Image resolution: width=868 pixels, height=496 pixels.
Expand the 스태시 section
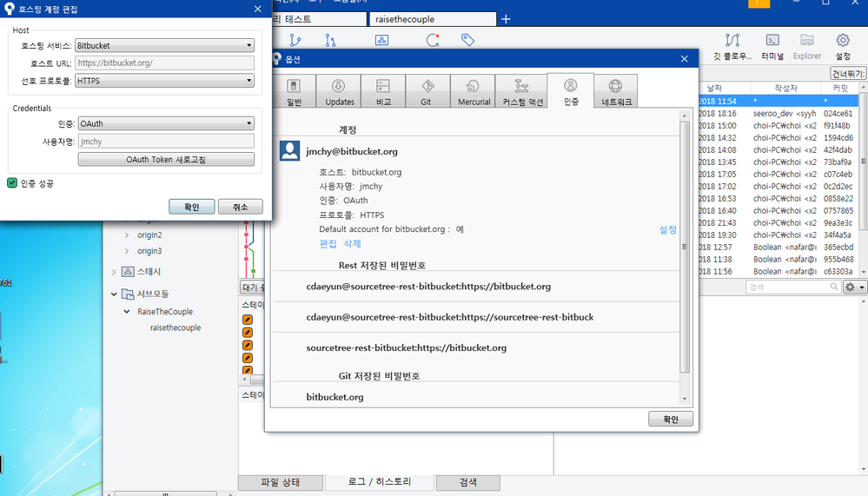[x=114, y=272]
